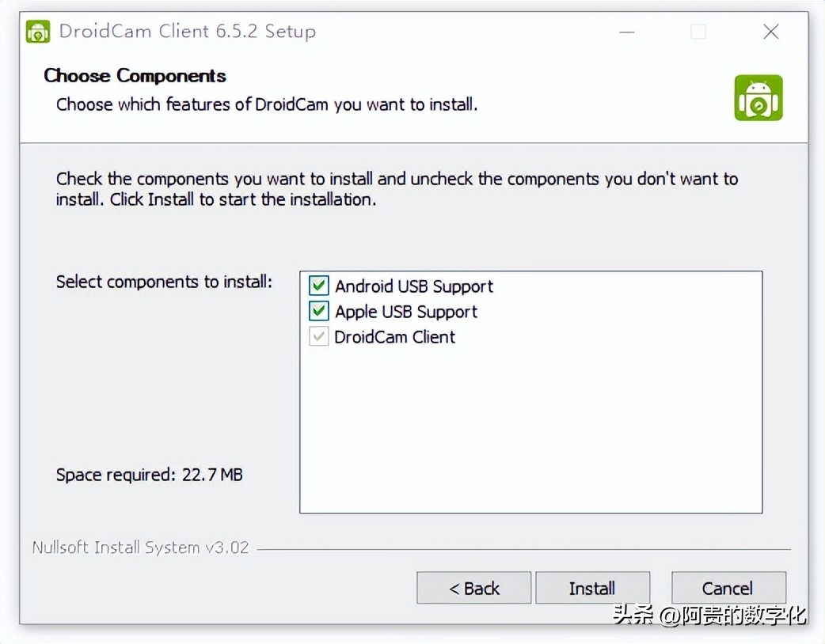Click the "Space required: 22.7 MB" text

149,475
